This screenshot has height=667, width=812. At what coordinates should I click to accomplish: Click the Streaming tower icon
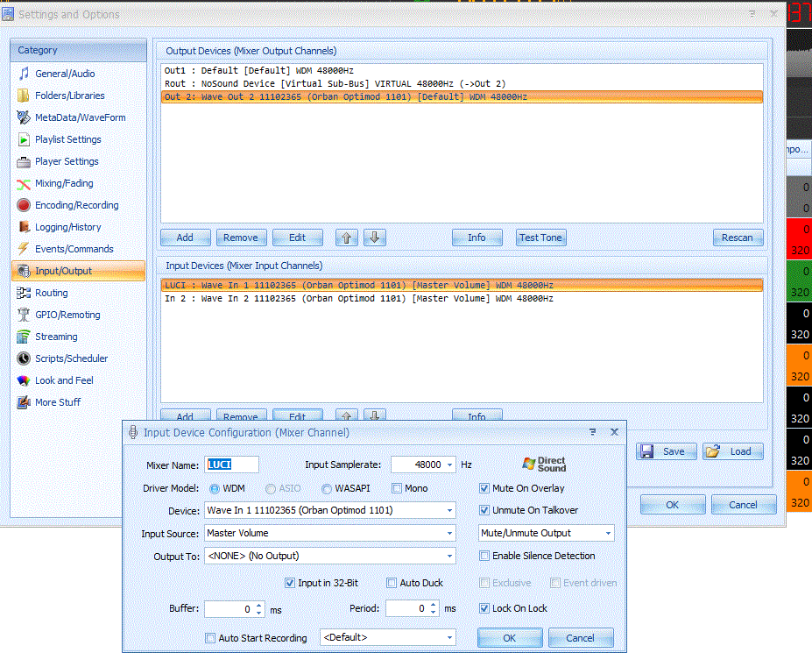25,337
